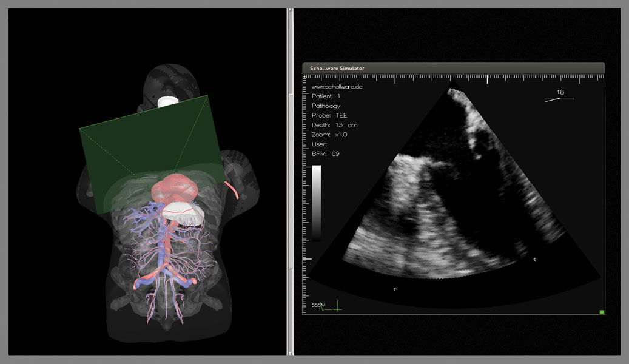
Task: Click the horizontal ruler atop the ultrasound view
Action: [453, 78]
